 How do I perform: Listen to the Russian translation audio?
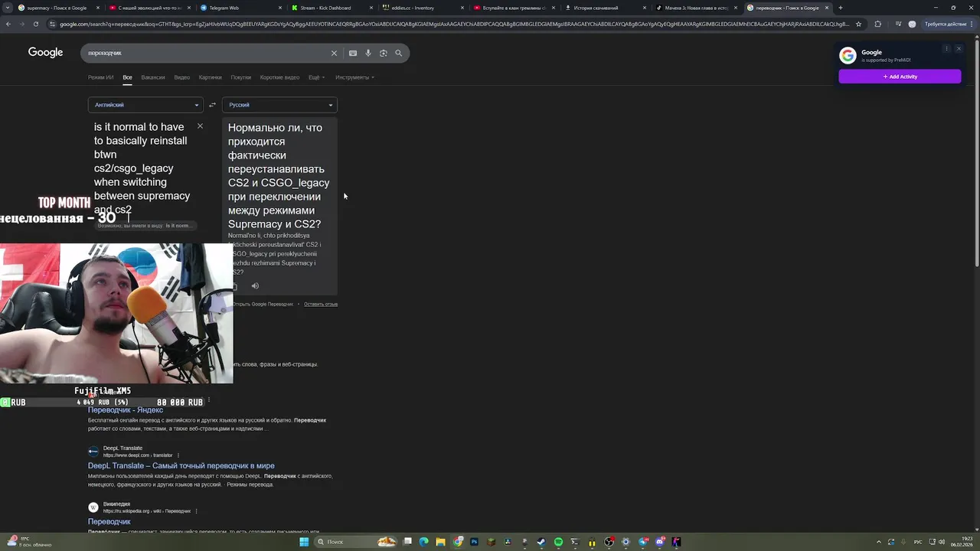(255, 286)
